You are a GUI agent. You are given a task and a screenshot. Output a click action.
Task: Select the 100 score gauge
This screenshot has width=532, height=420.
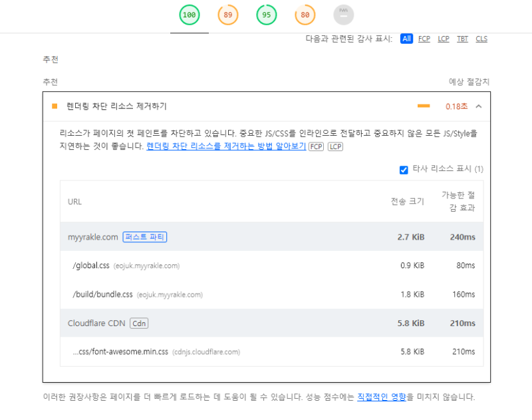coord(190,15)
